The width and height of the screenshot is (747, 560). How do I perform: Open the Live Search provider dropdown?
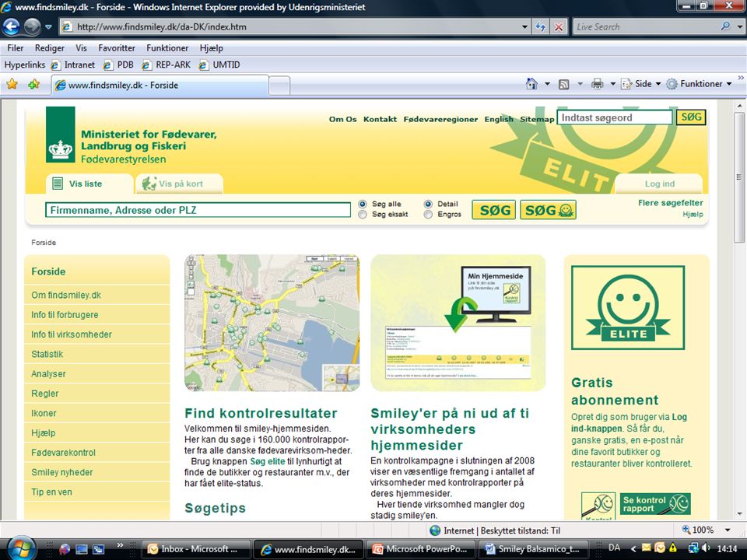click(739, 26)
